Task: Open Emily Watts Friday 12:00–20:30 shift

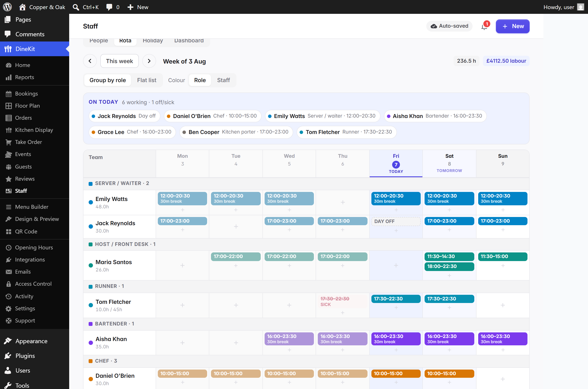Action: click(x=396, y=198)
